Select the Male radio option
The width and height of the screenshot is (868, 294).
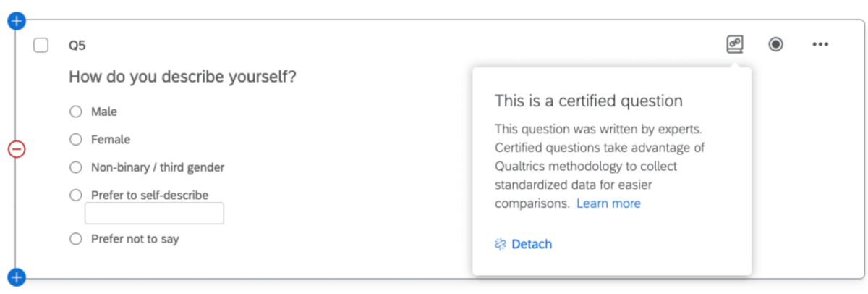(76, 112)
